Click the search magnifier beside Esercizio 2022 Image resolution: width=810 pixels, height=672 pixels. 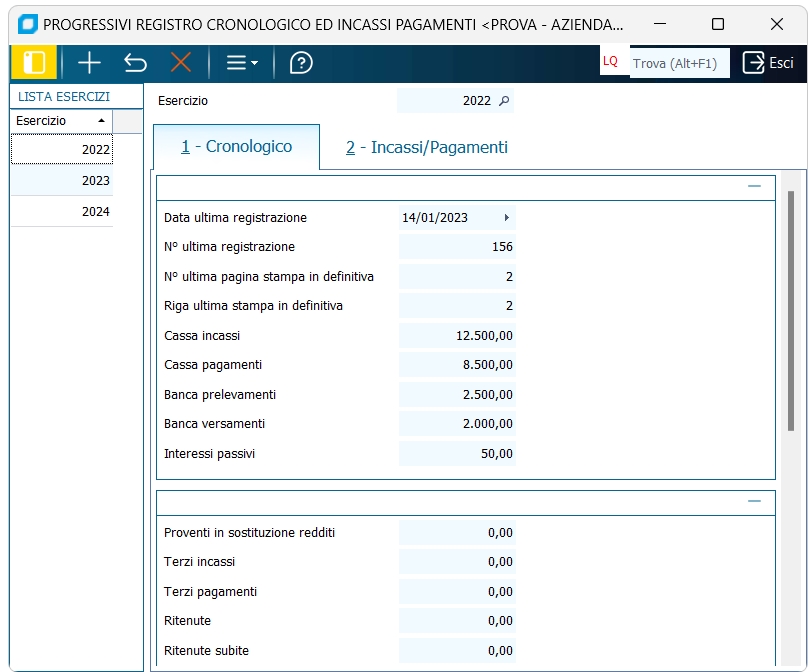504,101
